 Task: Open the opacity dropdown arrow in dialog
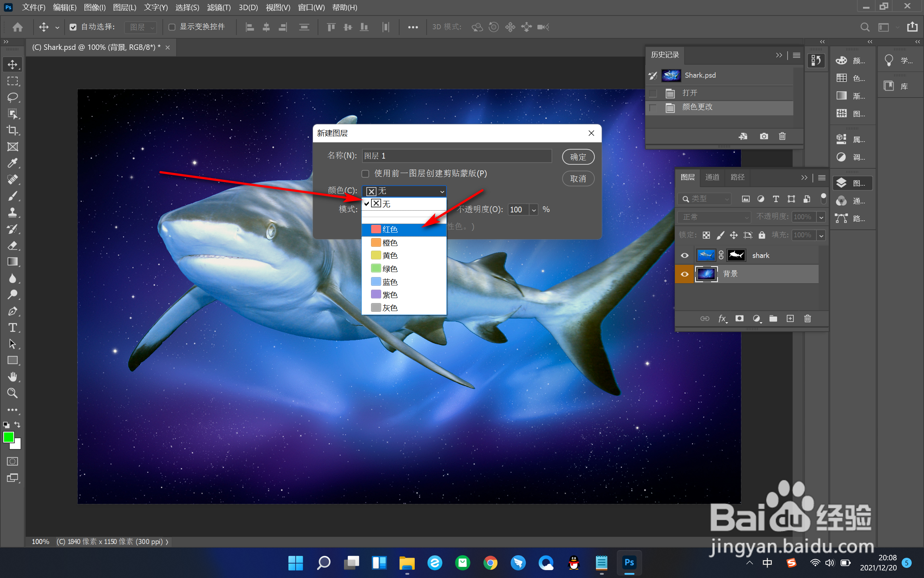tap(534, 210)
